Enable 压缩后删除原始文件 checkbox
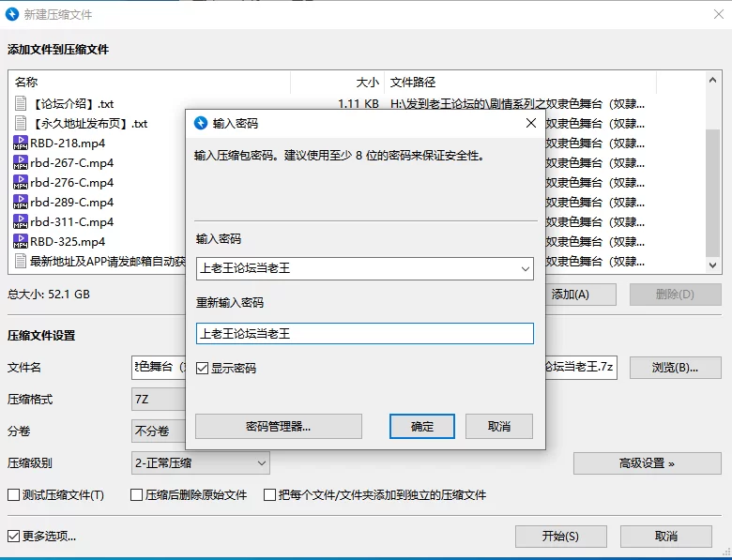Screen dimensions: 732x560 pos(136,494)
